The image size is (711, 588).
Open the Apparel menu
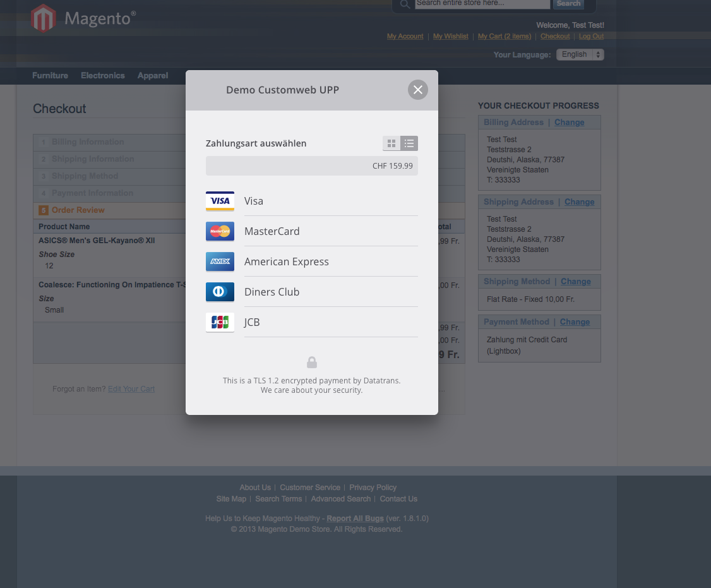(153, 76)
